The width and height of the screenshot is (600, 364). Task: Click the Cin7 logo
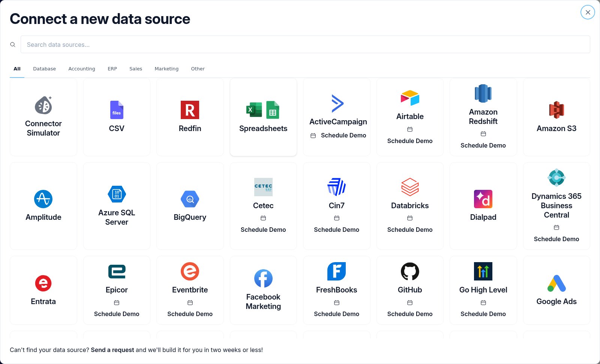pos(336,187)
